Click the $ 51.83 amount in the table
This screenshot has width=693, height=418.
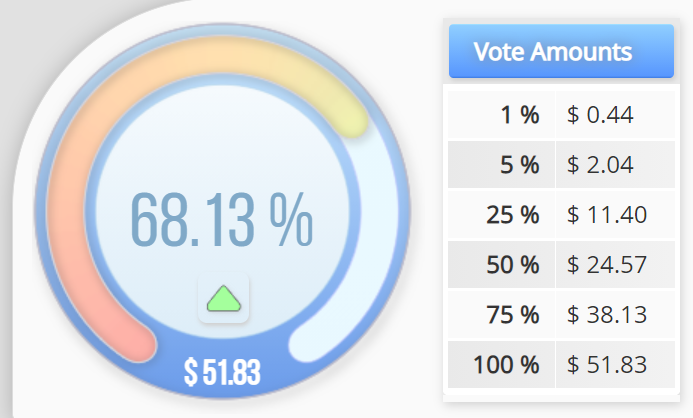click(x=606, y=364)
